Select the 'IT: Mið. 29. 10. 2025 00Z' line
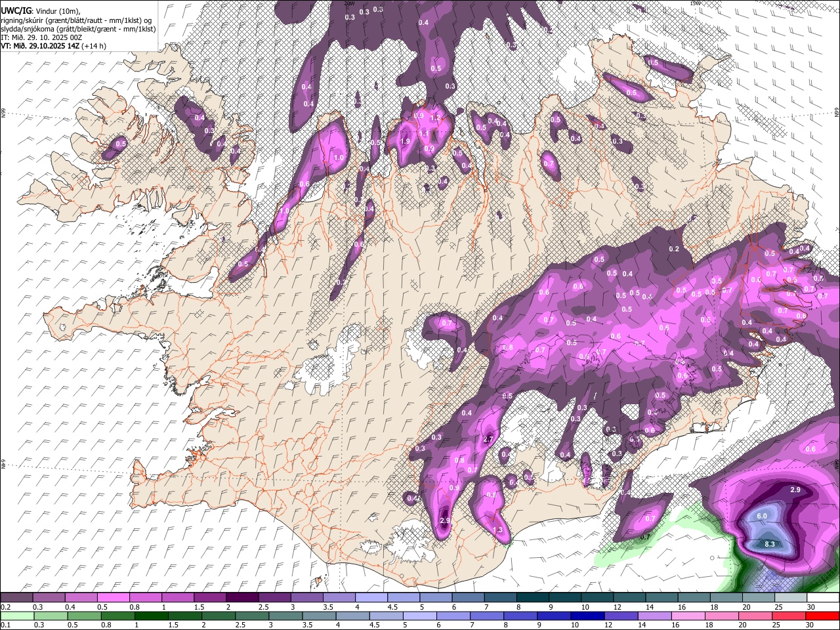The image size is (840, 630). click(x=41, y=37)
